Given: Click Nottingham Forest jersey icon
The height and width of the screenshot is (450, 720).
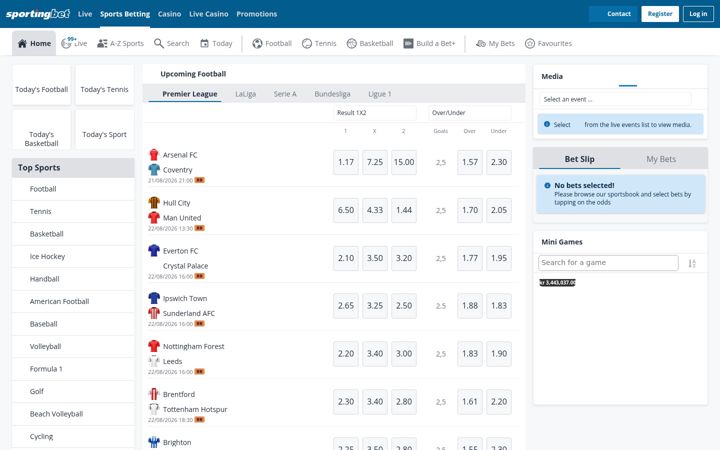Looking at the screenshot, I should (x=154, y=346).
